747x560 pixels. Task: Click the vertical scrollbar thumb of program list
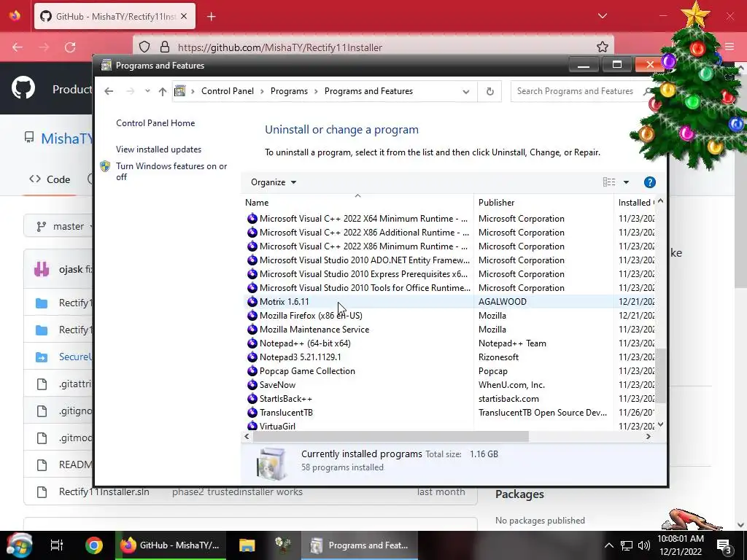[660, 376]
